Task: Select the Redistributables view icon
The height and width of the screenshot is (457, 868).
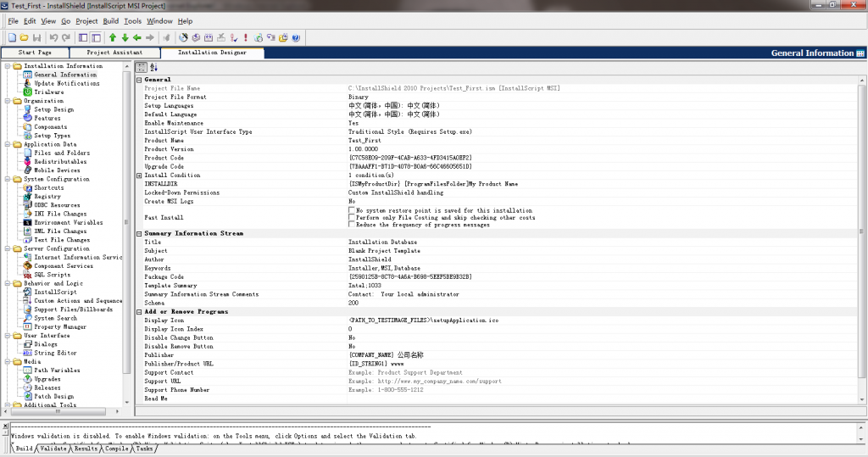Action: 28,162
